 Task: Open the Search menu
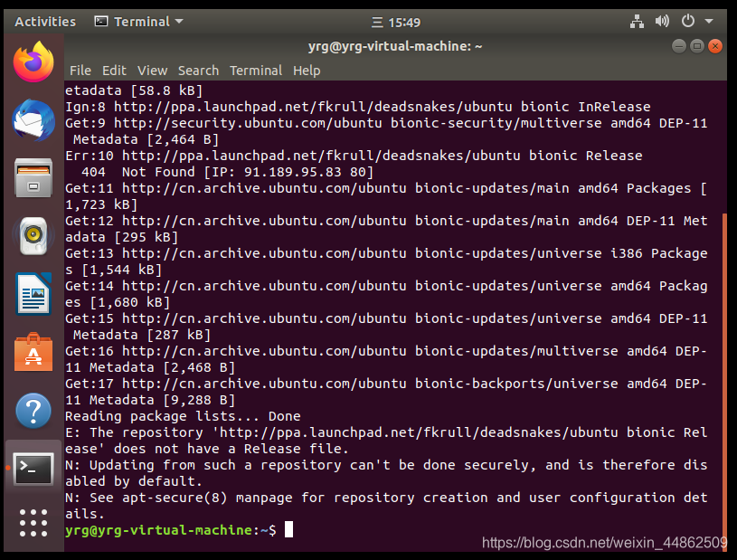point(198,71)
